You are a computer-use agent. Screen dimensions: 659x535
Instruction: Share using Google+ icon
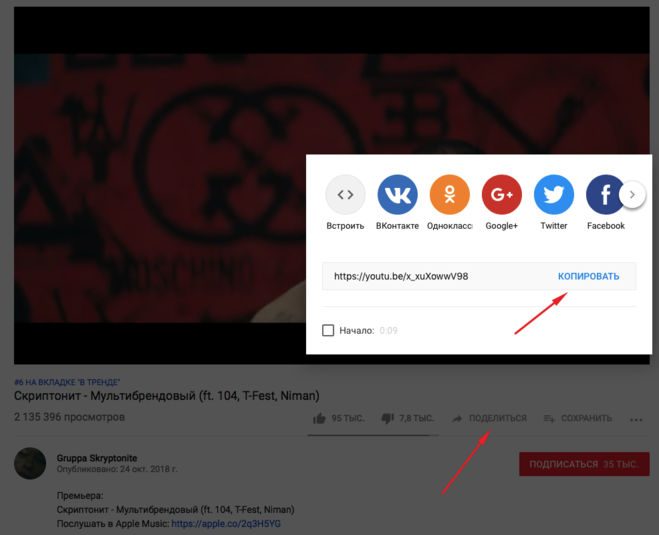click(501, 195)
